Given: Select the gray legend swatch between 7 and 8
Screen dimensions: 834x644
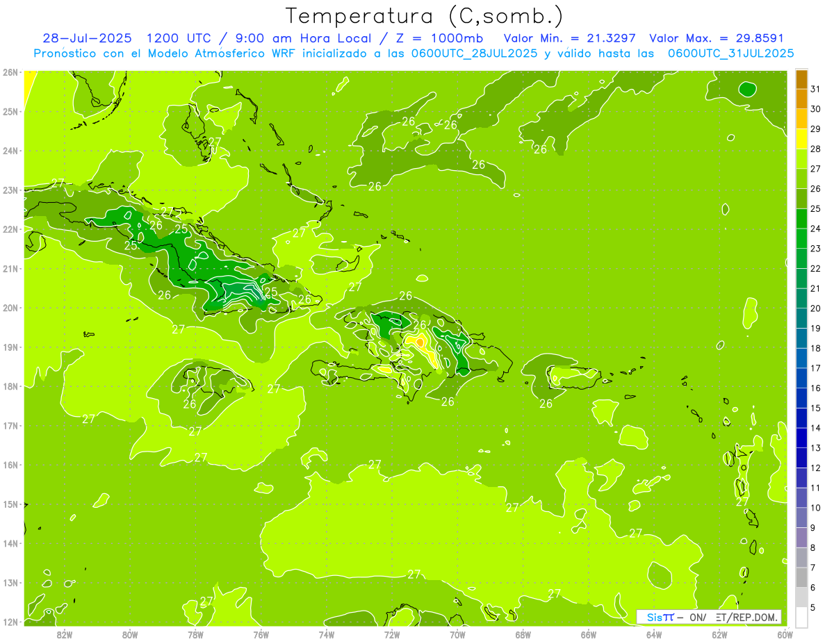Looking at the screenshot, I should [x=801, y=557].
